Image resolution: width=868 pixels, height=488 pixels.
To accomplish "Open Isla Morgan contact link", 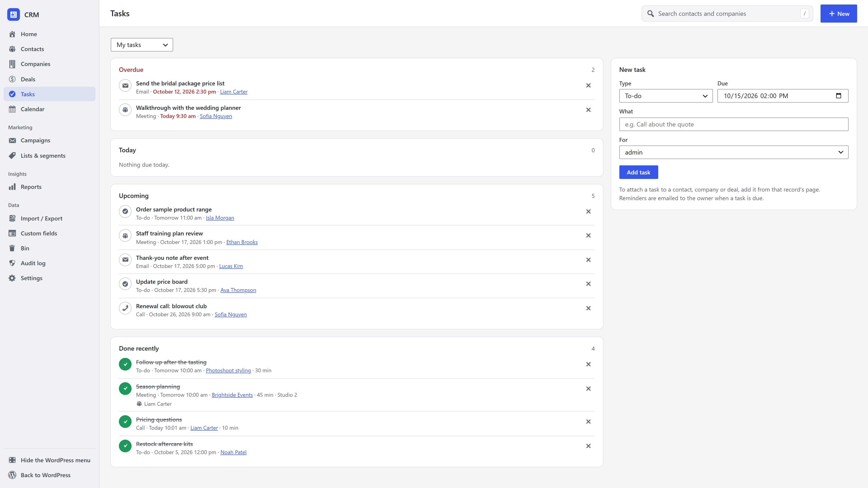I will pos(220,218).
